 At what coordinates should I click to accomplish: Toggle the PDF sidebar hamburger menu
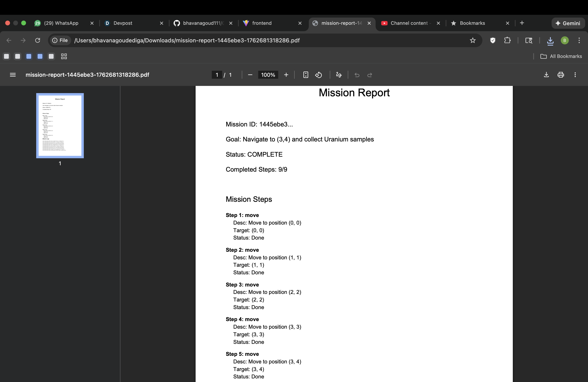[x=13, y=75]
